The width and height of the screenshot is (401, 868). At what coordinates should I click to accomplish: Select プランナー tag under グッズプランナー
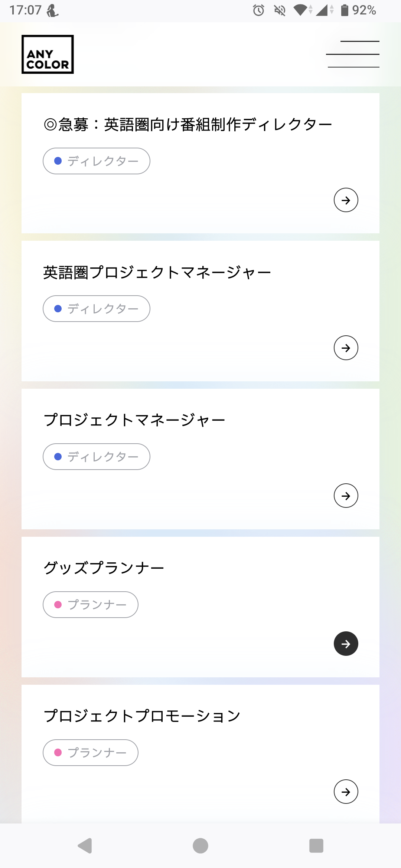[91, 605]
